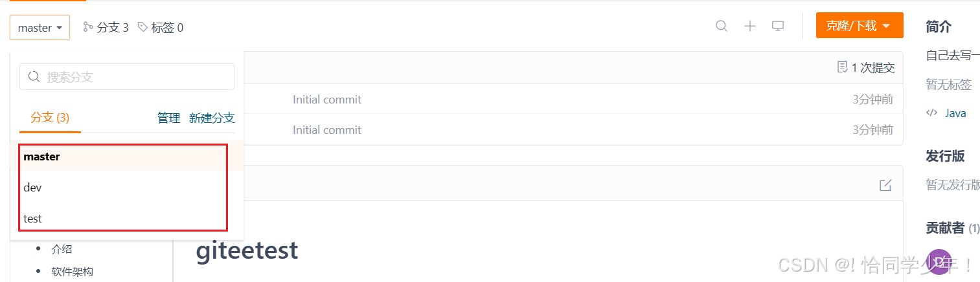Image resolution: width=980 pixels, height=282 pixels.
Task: Click the 新建分支 link
Action: pyautogui.click(x=212, y=118)
